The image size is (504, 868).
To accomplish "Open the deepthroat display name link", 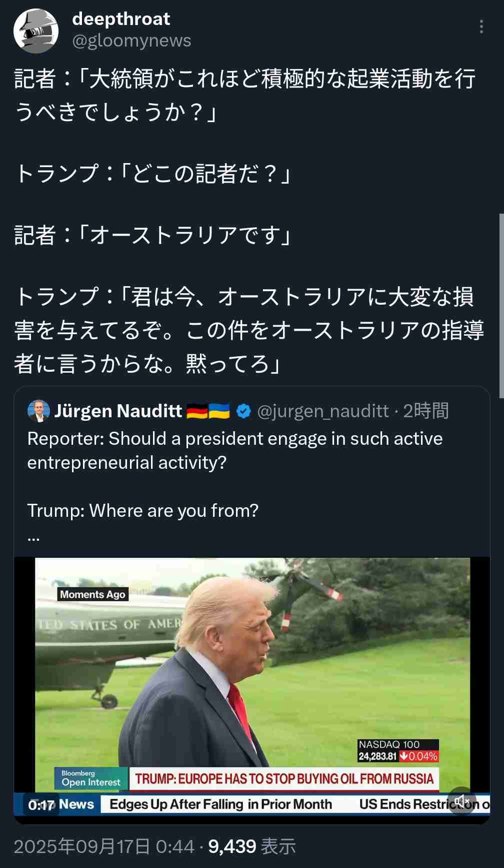I will click(121, 19).
